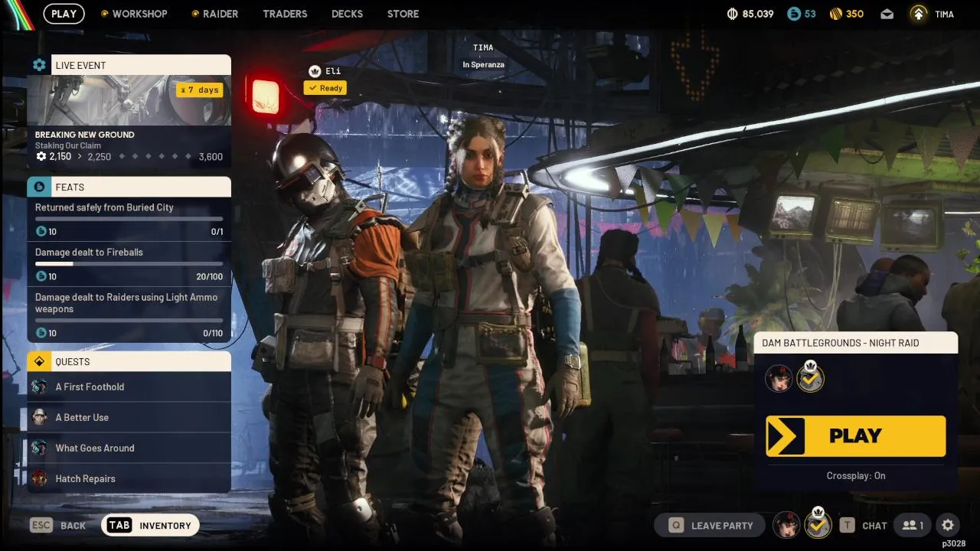
Task: Click the blue cred currency icon beside 53
Action: tap(793, 14)
